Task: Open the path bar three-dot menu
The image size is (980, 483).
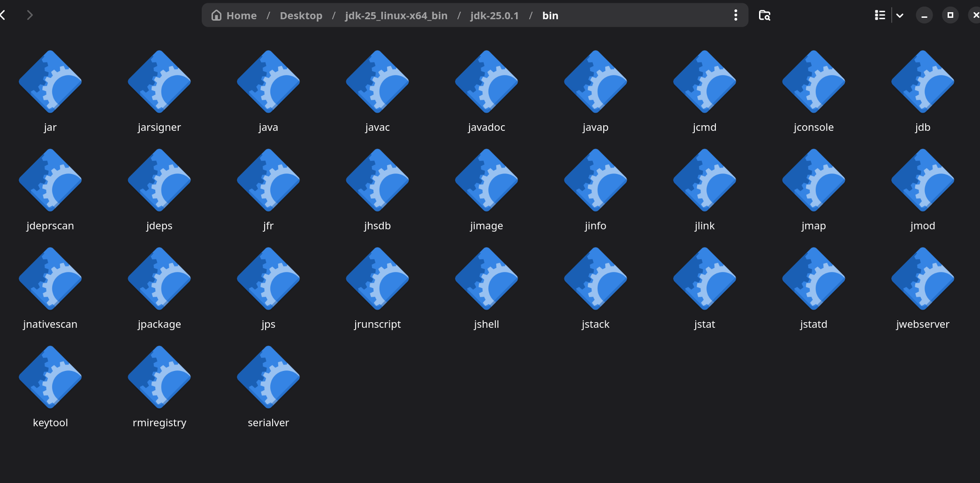Action: (736, 15)
